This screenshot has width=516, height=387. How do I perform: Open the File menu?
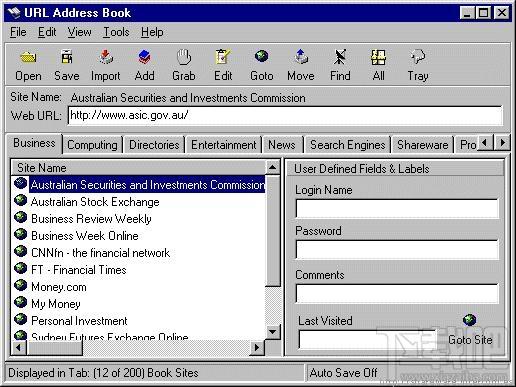(18, 32)
